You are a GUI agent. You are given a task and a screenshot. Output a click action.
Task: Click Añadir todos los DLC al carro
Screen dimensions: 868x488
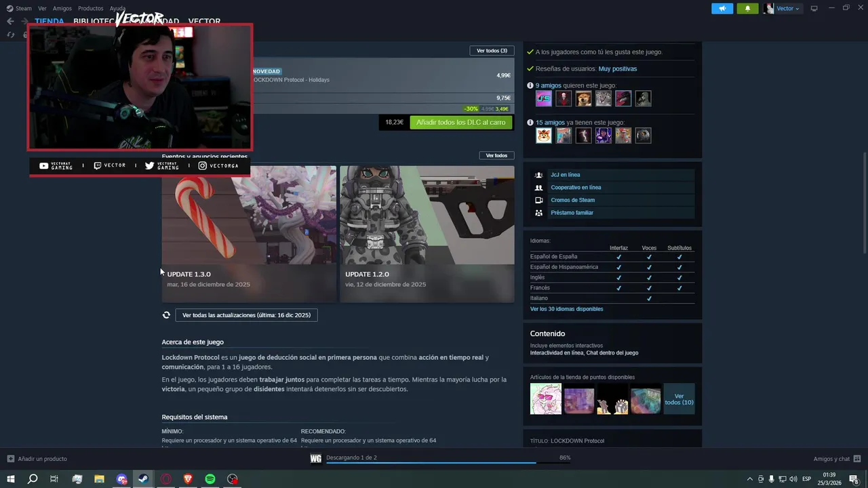tap(461, 123)
